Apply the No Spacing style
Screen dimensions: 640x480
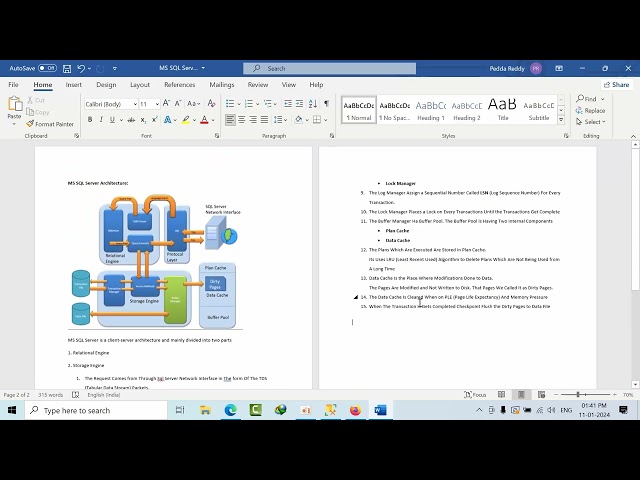[x=395, y=110]
